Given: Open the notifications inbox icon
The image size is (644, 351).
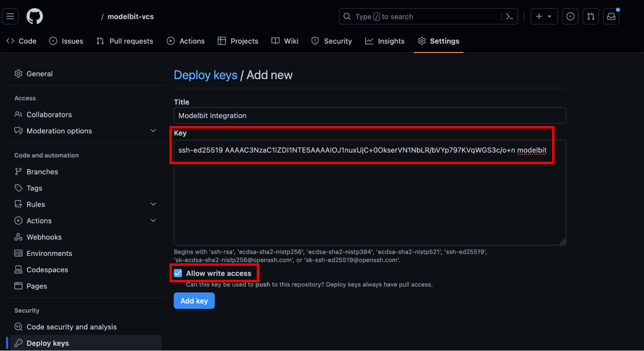Looking at the screenshot, I should click(611, 16).
